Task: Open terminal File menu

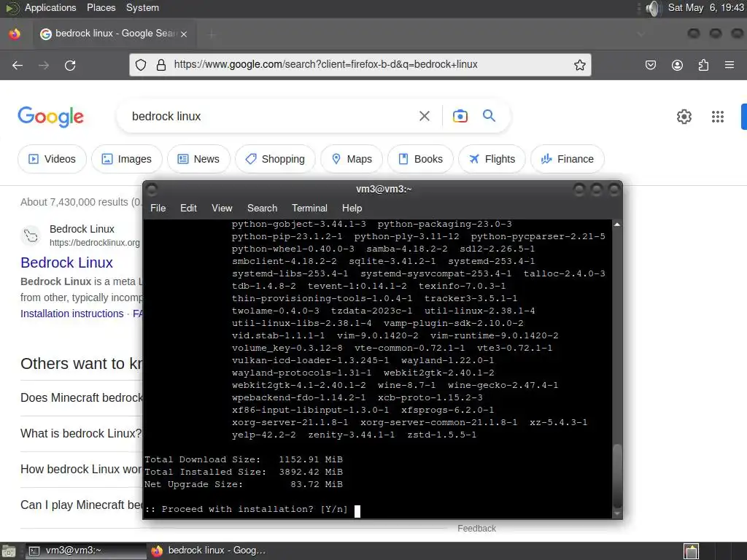Action: 158,208
